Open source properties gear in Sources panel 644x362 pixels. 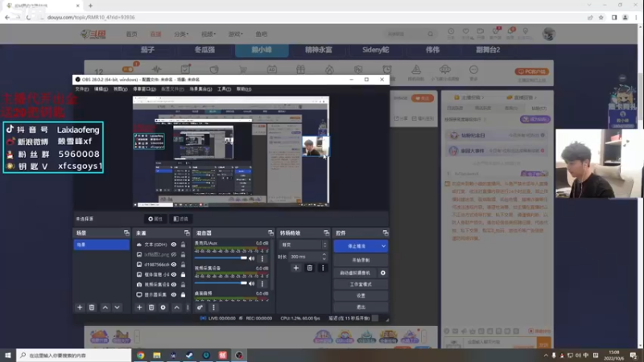(x=163, y=307)
